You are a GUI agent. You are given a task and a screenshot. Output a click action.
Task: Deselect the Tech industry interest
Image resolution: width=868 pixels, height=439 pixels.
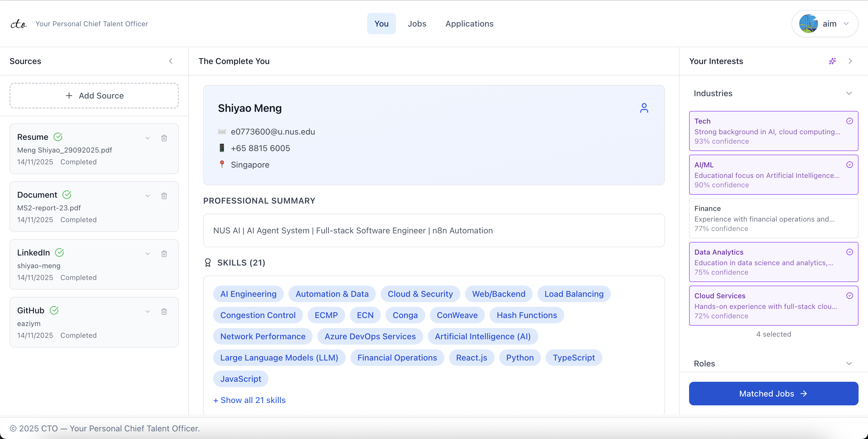(x=773, y=131)
